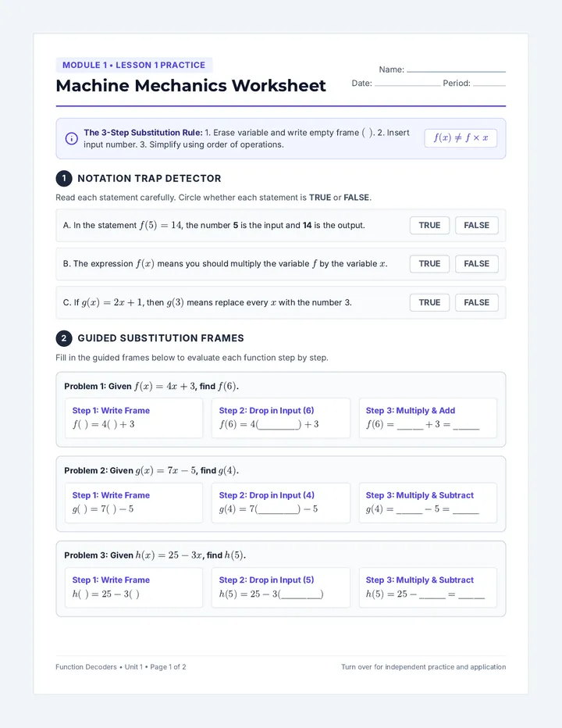Click the Date blank line
Screen dimensions: 562x728
tap(407, 85)
